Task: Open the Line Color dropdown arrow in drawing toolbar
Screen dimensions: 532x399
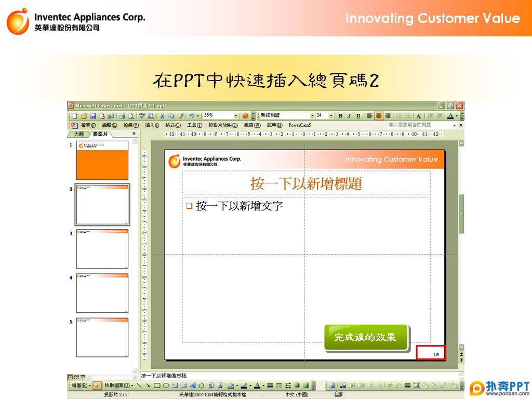Action: (x=250, y=385)
